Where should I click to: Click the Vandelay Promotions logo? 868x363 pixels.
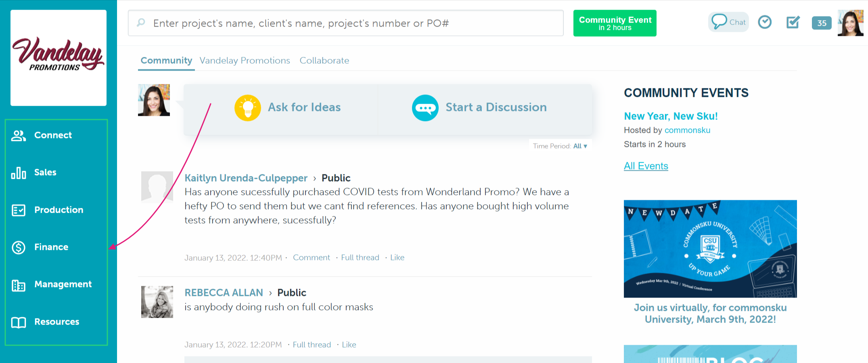[x=59, y=58]
